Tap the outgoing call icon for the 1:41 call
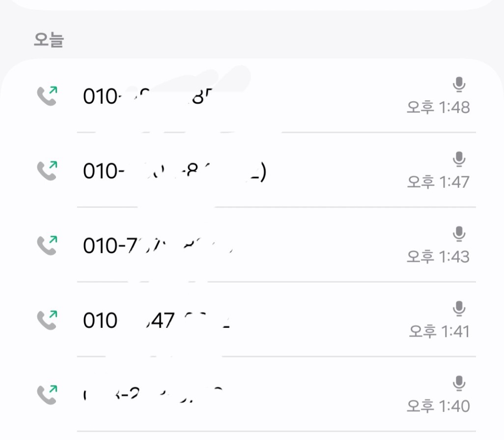This screenshot has height=440, width=504. tap(47, 320)
